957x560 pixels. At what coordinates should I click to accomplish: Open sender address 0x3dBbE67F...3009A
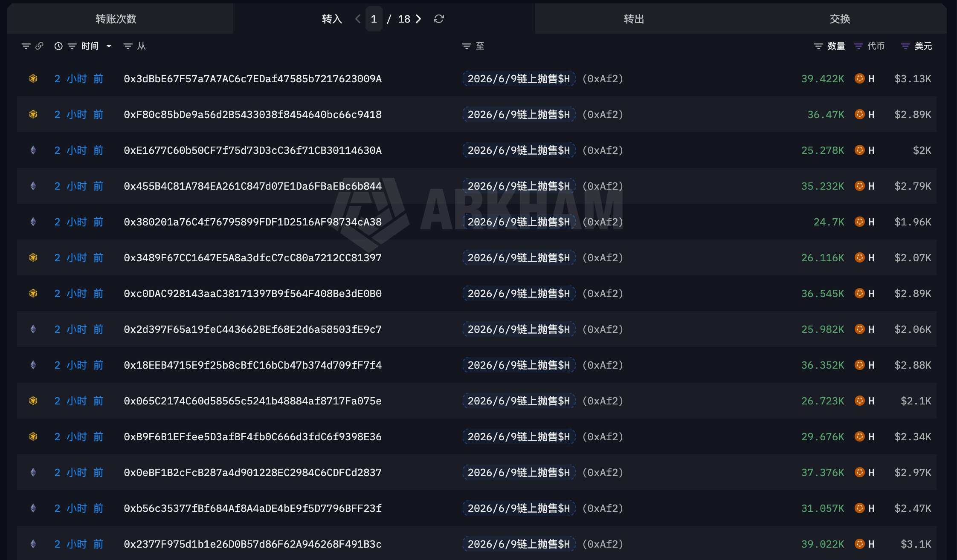tap(252, 78)
